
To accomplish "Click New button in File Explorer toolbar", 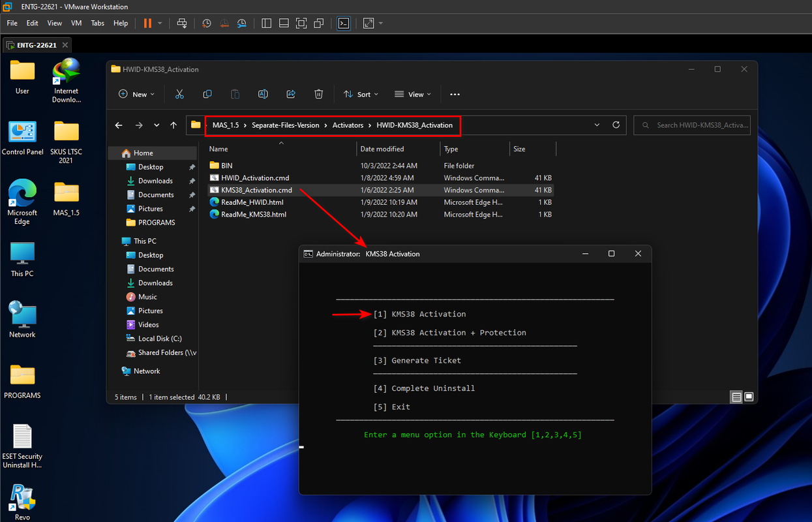I will 136,94.
